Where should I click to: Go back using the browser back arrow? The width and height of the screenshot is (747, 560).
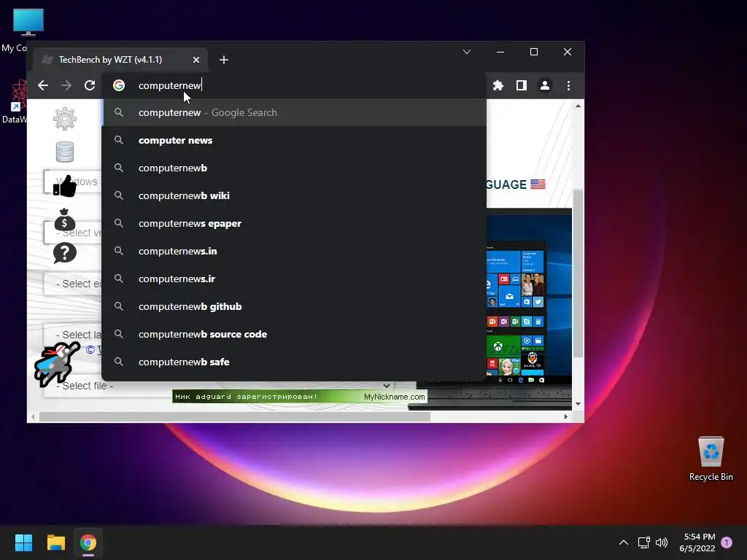43,85
